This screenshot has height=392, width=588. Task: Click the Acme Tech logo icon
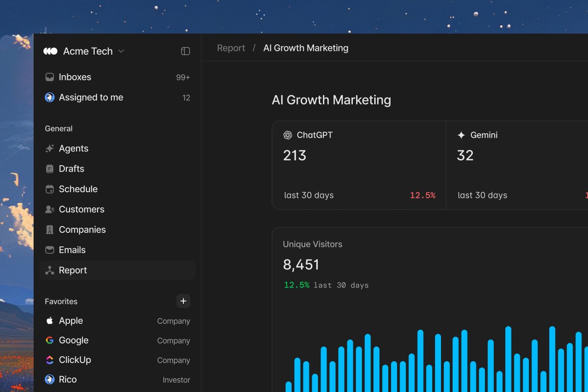[x=50, y=51]
